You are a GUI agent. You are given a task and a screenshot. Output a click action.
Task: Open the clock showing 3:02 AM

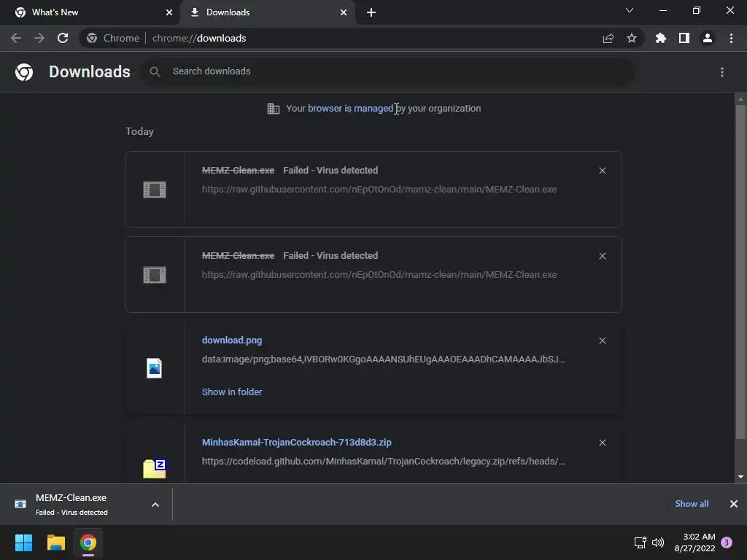coord(694,542)
